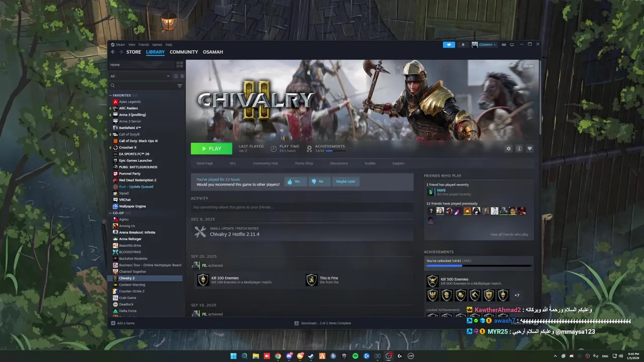Viewport: 644px width, 362px height.
Task: Open Spotify from the taskbar
Action: (355, 356)
